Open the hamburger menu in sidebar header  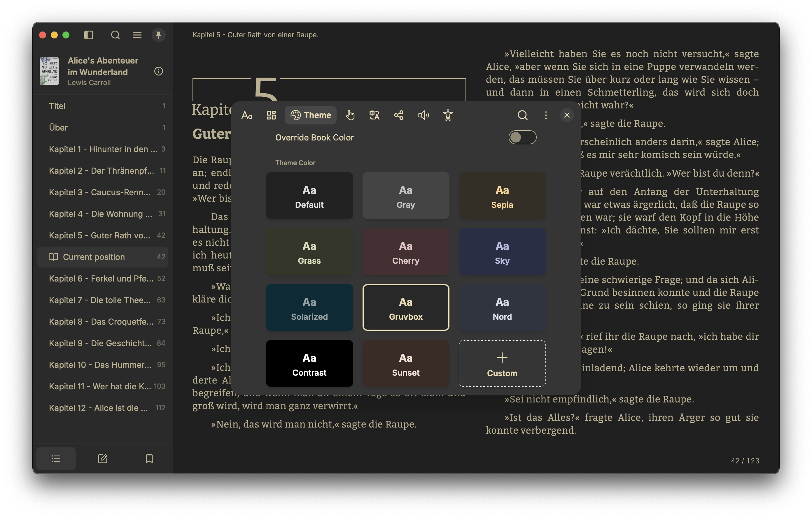[x=137, y=35]
